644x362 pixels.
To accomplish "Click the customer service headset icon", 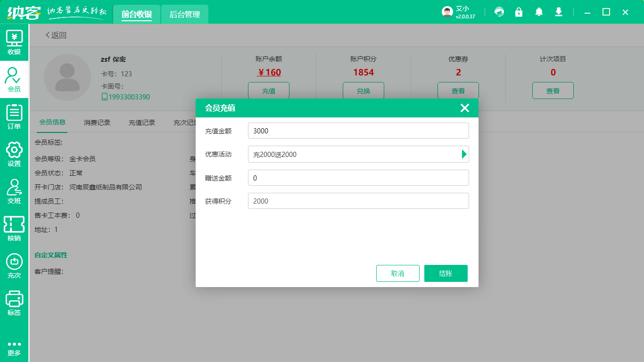I will pos(499,12).
